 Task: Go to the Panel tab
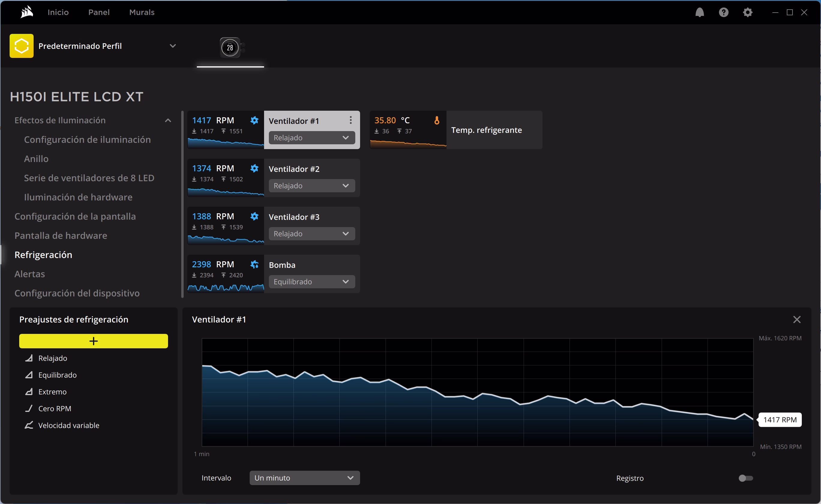tap(99, 12)
